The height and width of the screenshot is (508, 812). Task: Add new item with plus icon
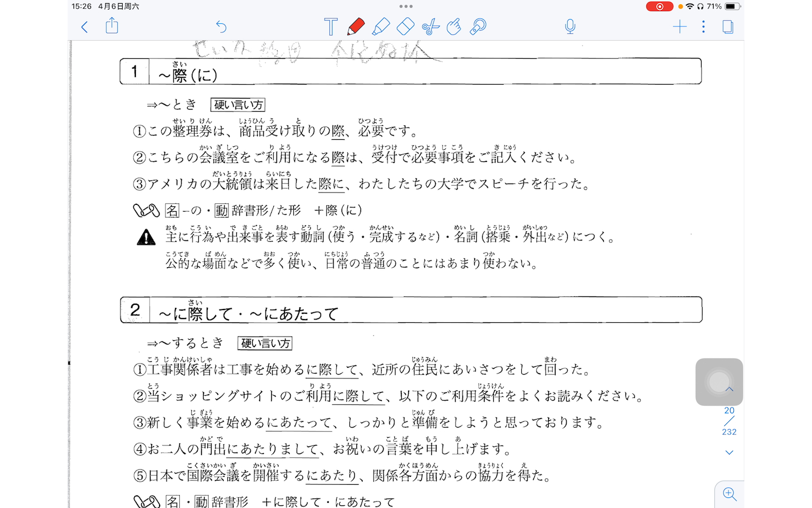(680, 26)
